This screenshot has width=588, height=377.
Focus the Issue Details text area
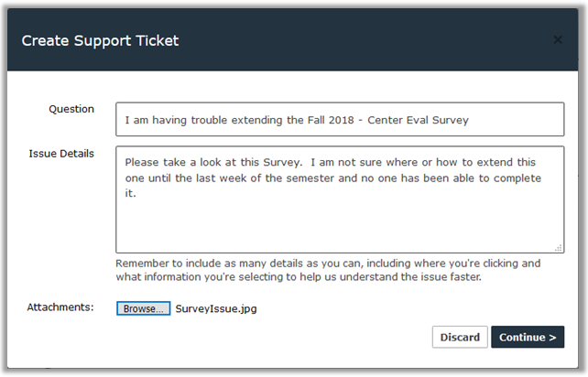click(x=339, y=220)
